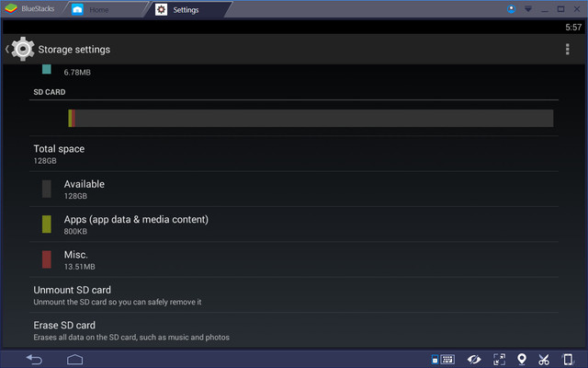This screenshot has width=588, height=368.
Task: Close the BlueStacks window
Action: (577, 9)
